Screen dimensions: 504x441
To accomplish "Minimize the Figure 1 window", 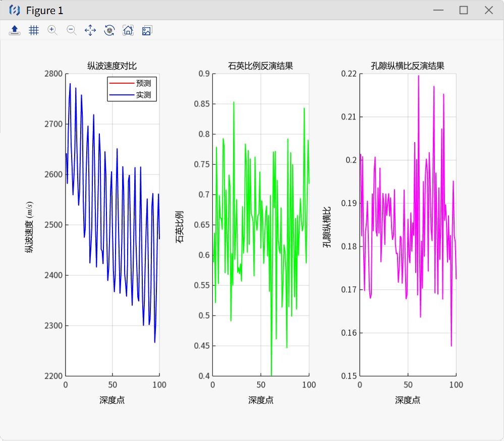I will coord(438,10).
